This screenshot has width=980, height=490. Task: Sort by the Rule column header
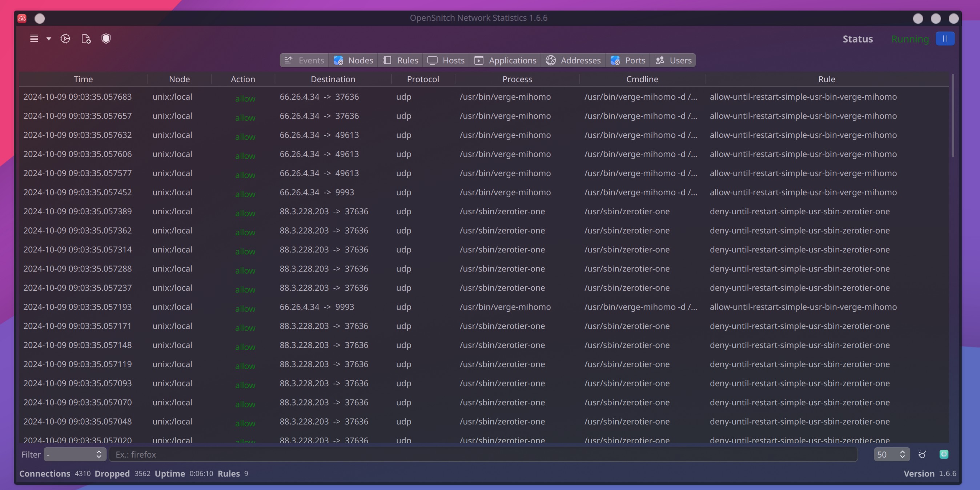click(x=827, y=79)
